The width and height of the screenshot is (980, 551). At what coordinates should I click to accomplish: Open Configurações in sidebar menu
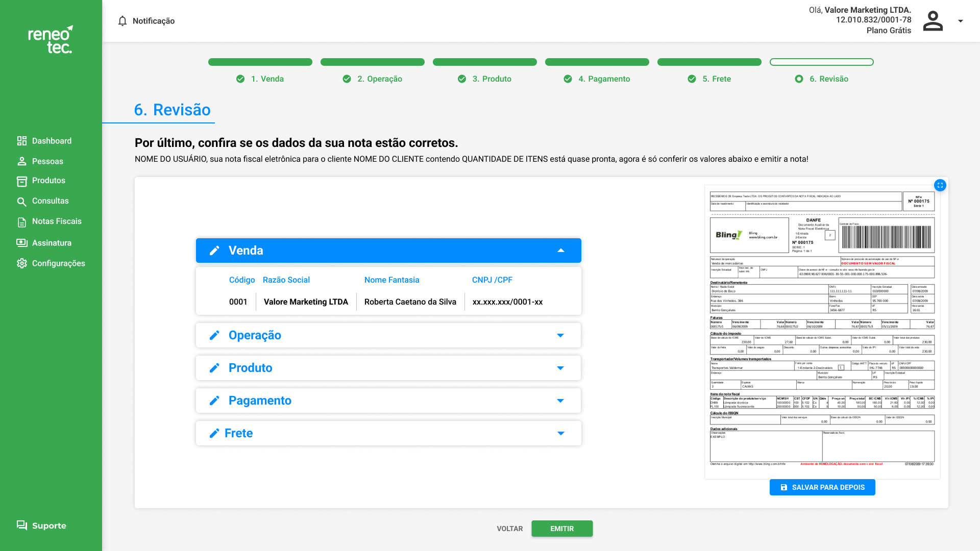[58, 263]
